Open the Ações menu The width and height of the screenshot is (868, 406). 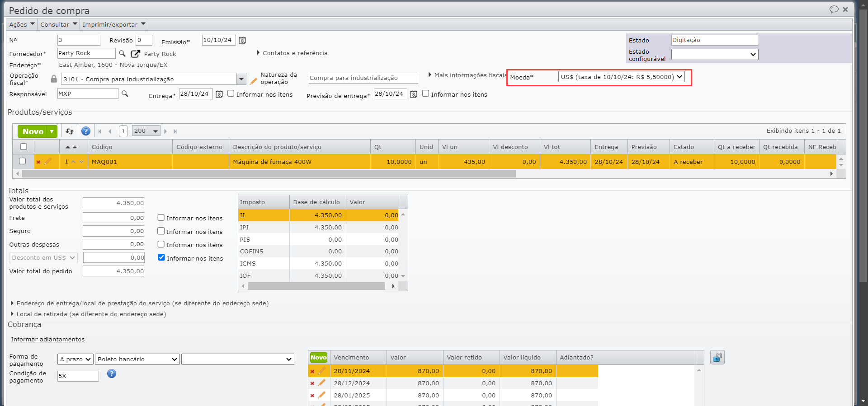[x=22, y=24]
